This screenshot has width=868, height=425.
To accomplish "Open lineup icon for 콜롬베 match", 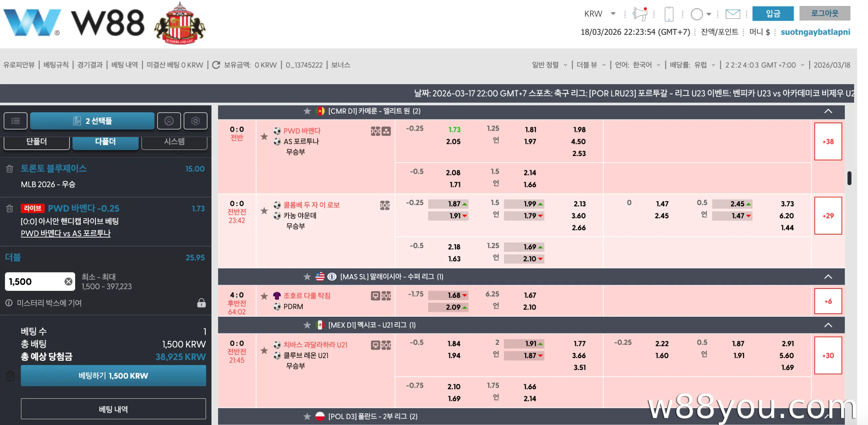I will 385,205.
